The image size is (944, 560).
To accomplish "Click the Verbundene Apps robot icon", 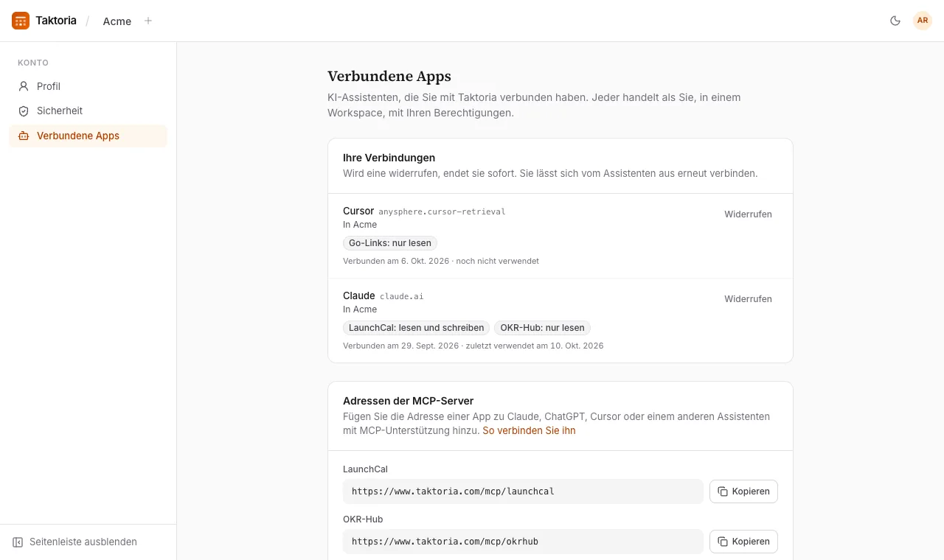I will click(x=24, y=136).
